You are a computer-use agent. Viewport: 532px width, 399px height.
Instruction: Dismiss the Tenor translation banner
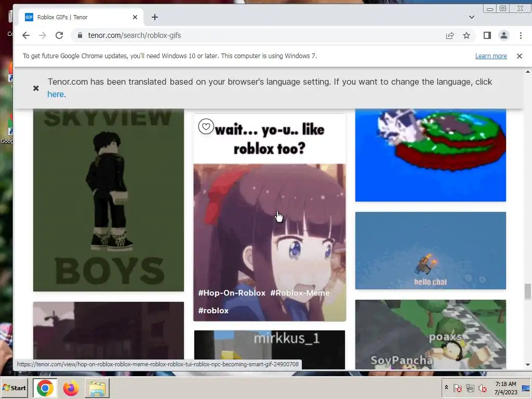tap(36, 88)
